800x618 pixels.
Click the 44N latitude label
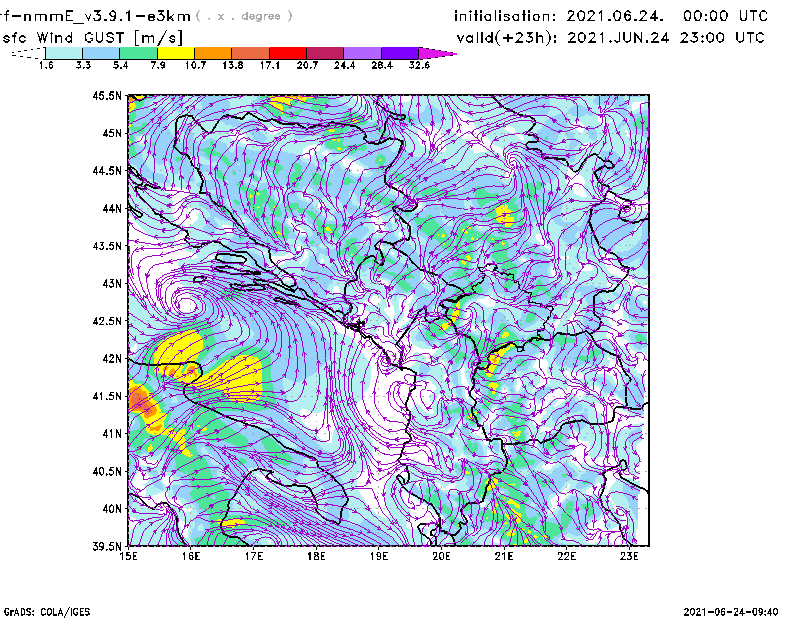coord(112,208)
